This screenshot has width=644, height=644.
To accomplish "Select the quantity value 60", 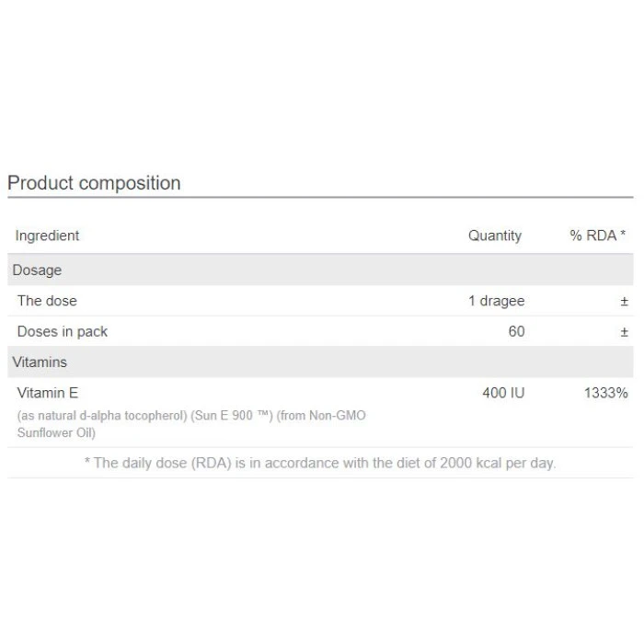I will click(x=516, y=331).
